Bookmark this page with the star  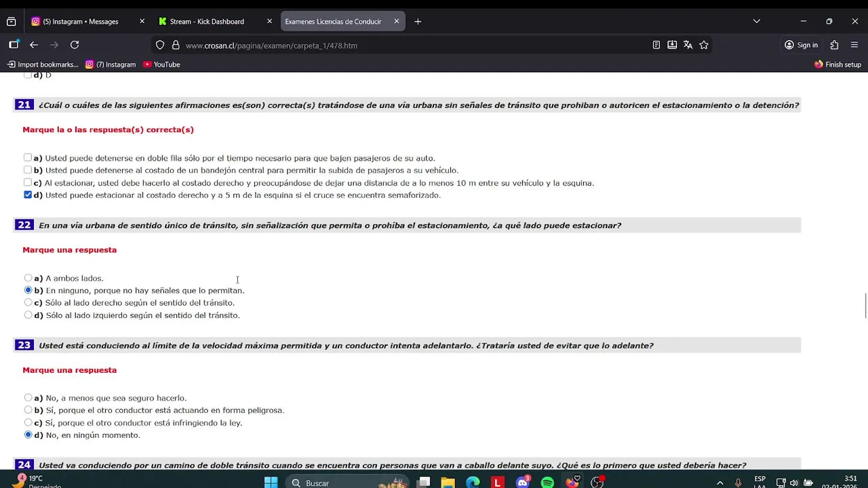coord(704,45)
